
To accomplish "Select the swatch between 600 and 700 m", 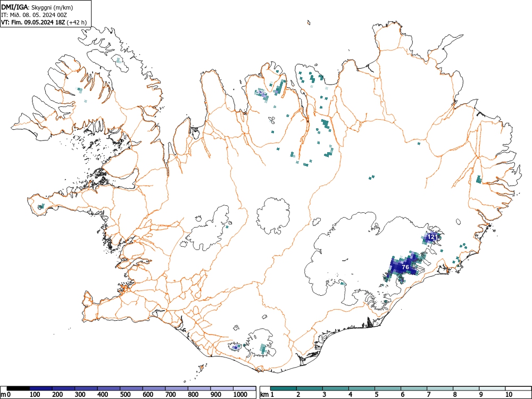I will point(154,388).
